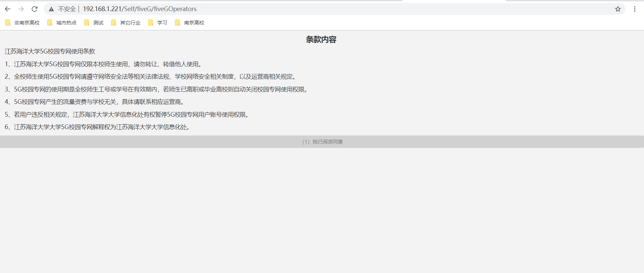Viewport: 644px width, 273px height.
Task: Open the 南京高校 bookmark folder
Action: (190, 23)
